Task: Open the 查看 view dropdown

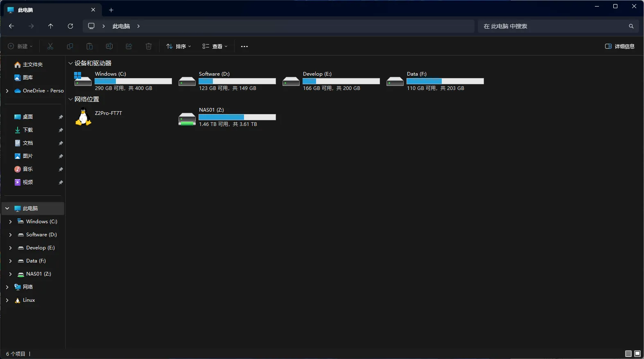Action: 215,47
